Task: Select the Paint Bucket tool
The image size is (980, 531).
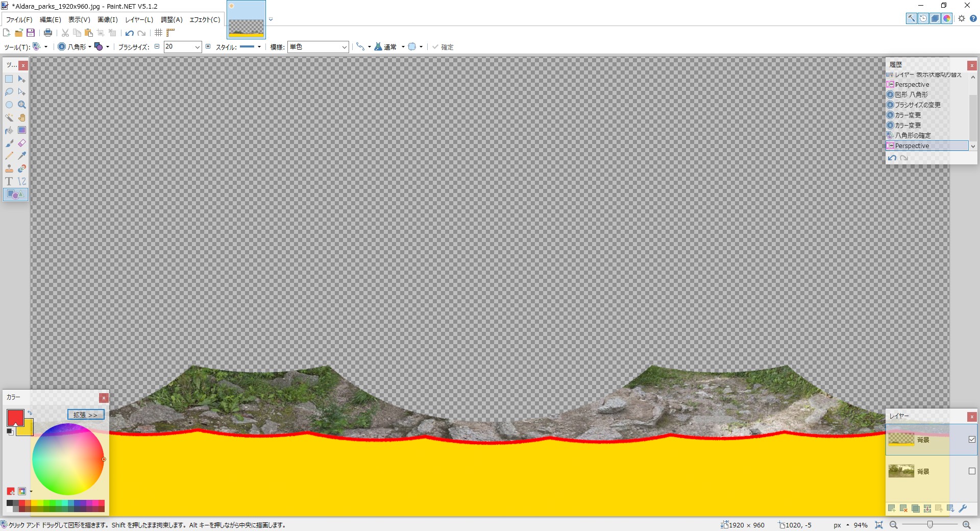Action: tap(9, 130)
